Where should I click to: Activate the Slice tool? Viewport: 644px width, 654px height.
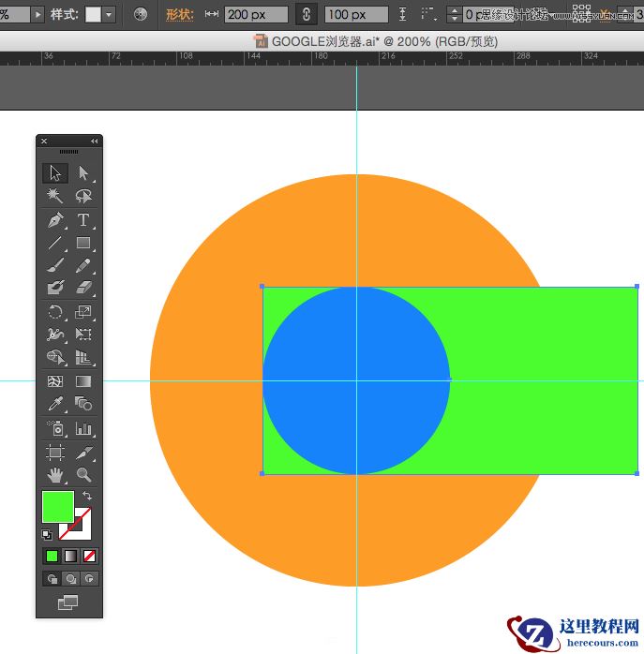[x=83, y=453]
